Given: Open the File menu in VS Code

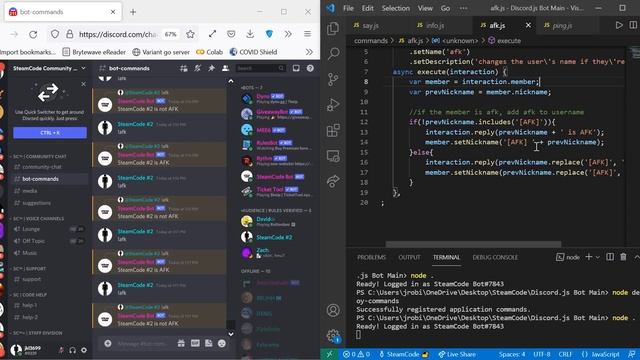Looking at the screenshot, I should coord(348,8).
